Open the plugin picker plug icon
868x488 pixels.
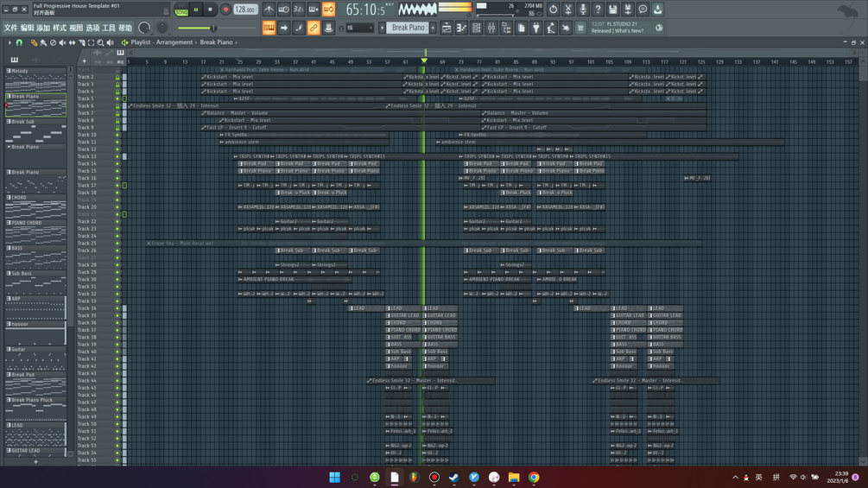pos(535,28)
